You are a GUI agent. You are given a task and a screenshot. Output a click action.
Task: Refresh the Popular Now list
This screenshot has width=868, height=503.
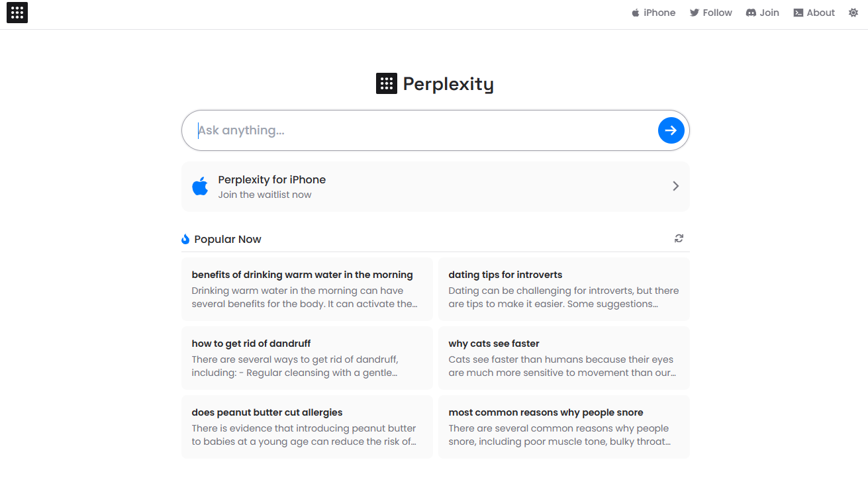click(x=679, y=238)
